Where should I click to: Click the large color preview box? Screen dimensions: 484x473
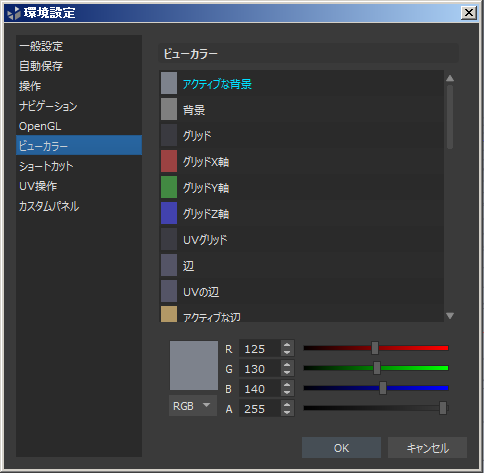click(194, 365)
